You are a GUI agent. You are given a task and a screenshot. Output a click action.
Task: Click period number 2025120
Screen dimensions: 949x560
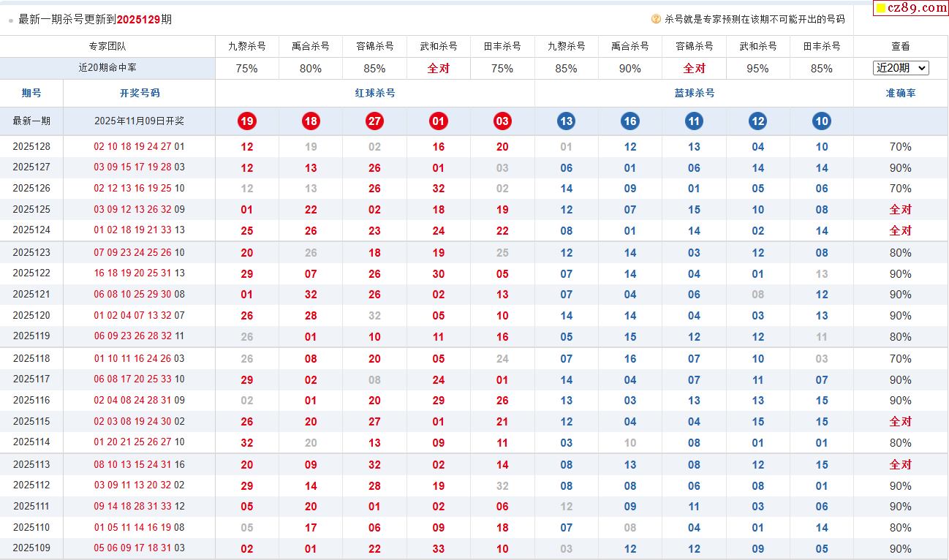coord(31,315)
